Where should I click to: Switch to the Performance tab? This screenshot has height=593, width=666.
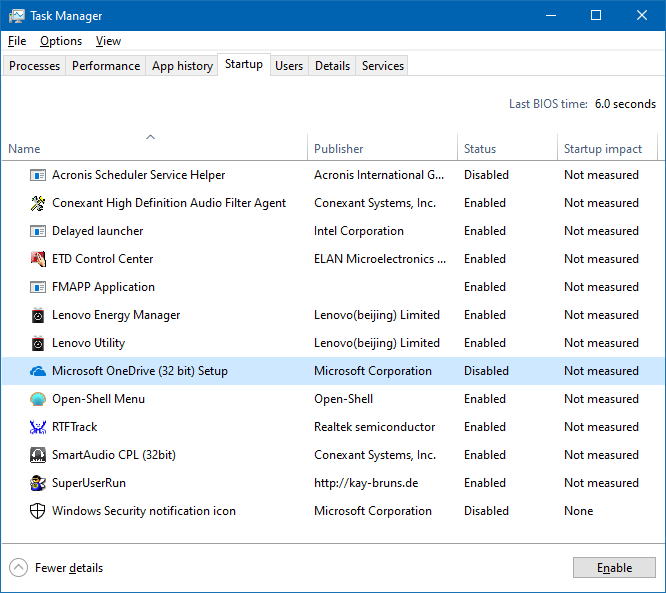[x=106, y=66]
